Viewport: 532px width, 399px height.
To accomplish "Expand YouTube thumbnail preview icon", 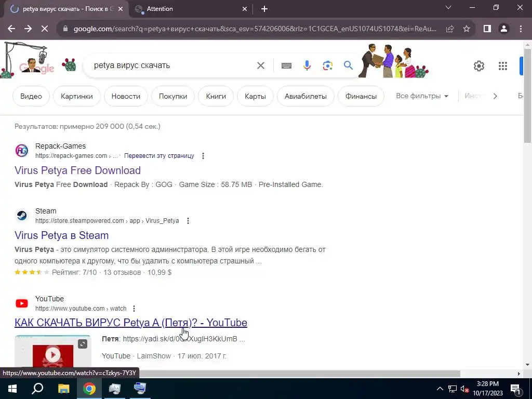I will point(83,344).
